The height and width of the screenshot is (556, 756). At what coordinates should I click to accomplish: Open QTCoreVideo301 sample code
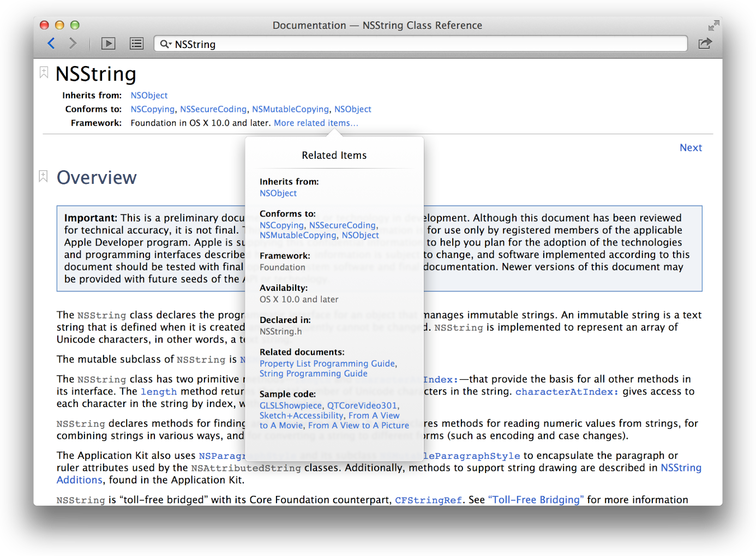pos(362,406)
